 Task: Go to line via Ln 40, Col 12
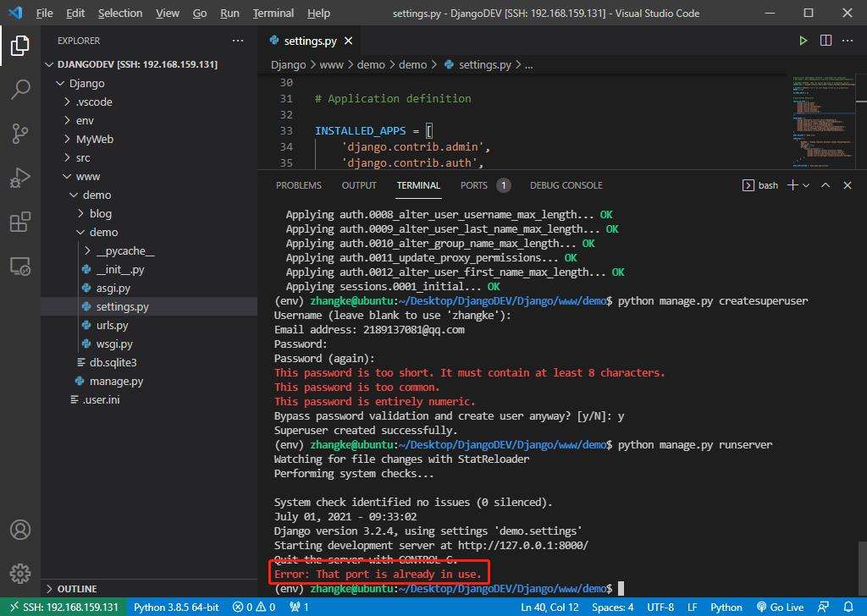[549, 608]
